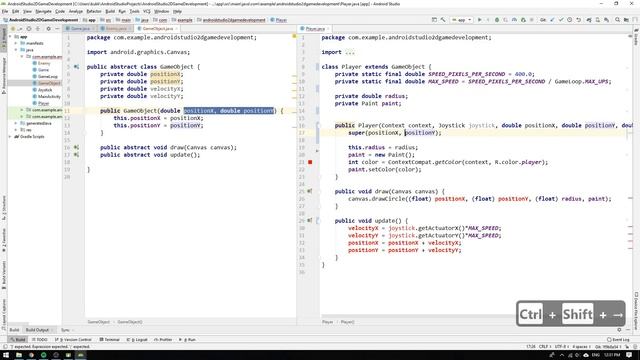This screenshot has width=640, height=360.
Task: Open the Refactor menu
Action: pyautogui.click(x=94, y=11)
